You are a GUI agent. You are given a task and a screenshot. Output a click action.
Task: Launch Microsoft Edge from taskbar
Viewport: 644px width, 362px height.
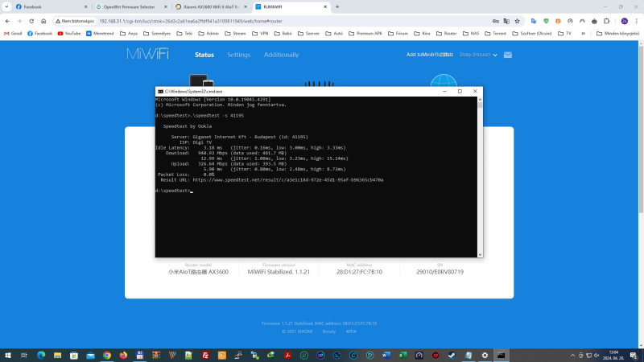tap(41, 355)
